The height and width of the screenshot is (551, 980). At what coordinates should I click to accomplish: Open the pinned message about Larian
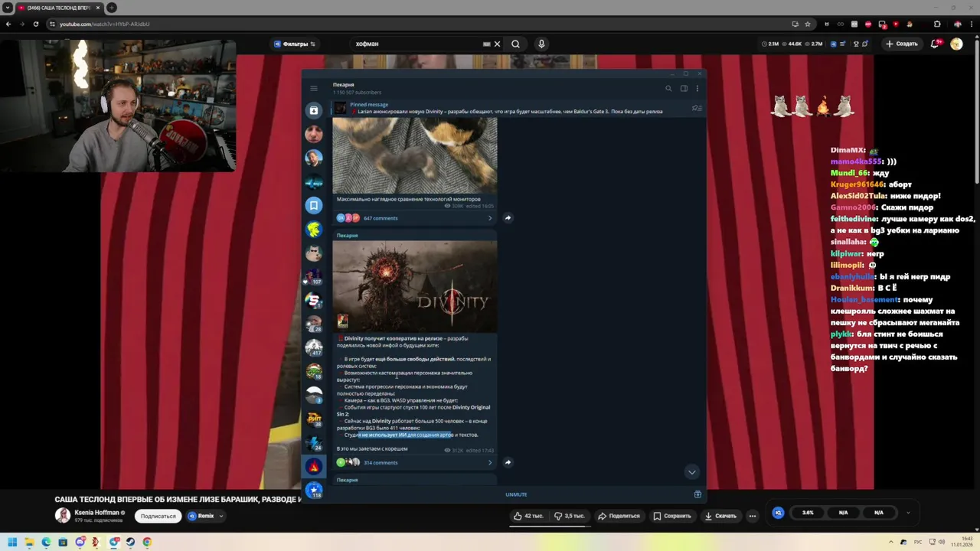tap(505, 108)
